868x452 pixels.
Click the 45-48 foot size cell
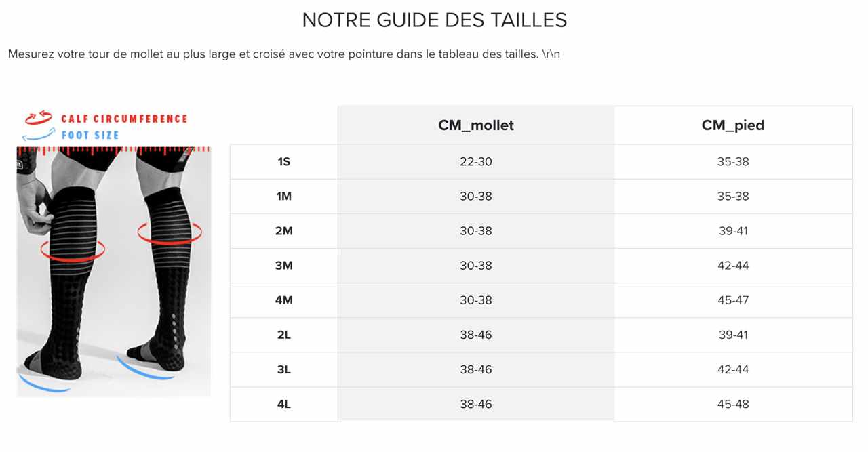click(733, 404)
